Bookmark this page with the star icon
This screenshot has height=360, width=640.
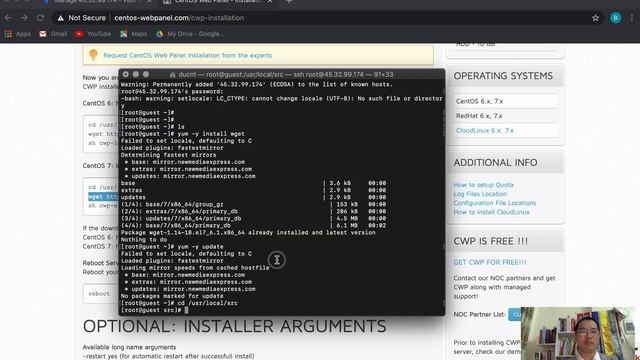tap(596, 18)
